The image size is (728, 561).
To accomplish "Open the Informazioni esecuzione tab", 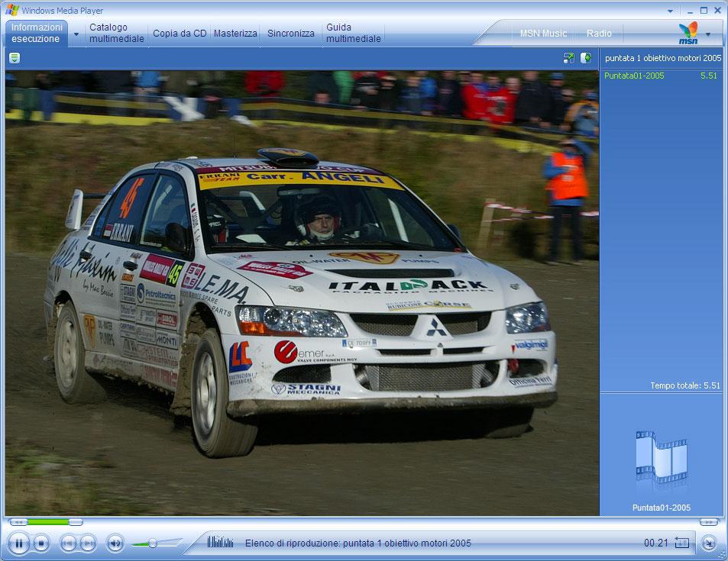I will coord(37,33).
